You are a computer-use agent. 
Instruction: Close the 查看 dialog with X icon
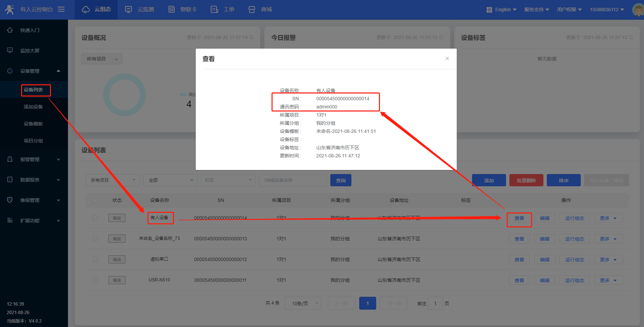coord(447,58)
